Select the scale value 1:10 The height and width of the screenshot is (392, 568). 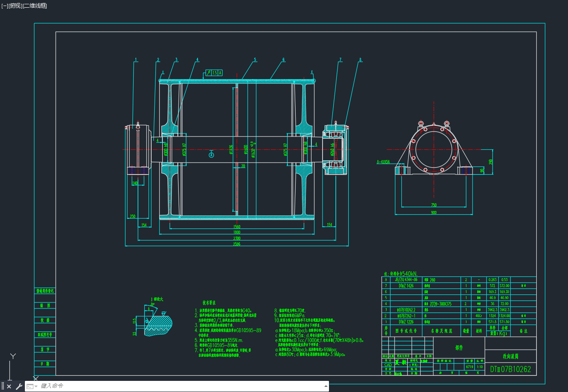click(480, 367)
